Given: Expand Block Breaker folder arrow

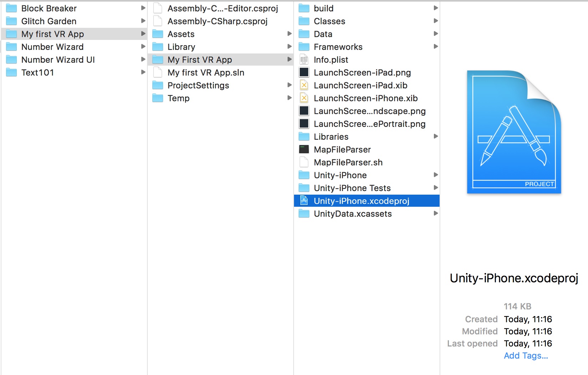Looking at the screenshot, I should 143,8.
